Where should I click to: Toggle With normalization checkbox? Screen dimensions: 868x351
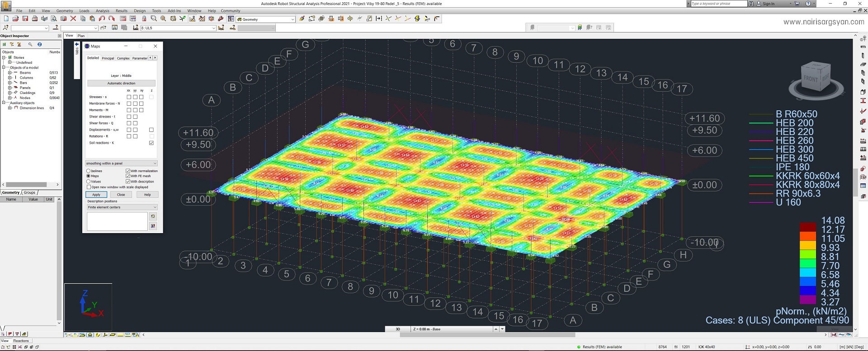(128, 171)
